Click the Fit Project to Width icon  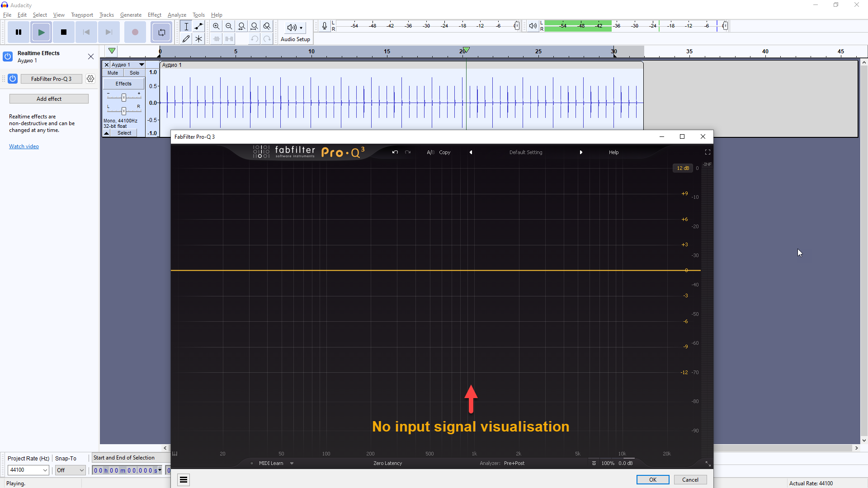(255, 26)
